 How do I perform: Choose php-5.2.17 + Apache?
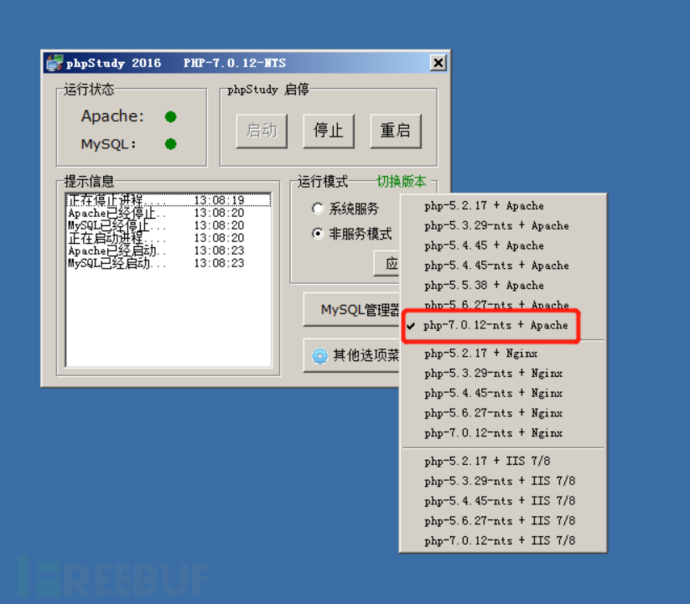[503, 206]
